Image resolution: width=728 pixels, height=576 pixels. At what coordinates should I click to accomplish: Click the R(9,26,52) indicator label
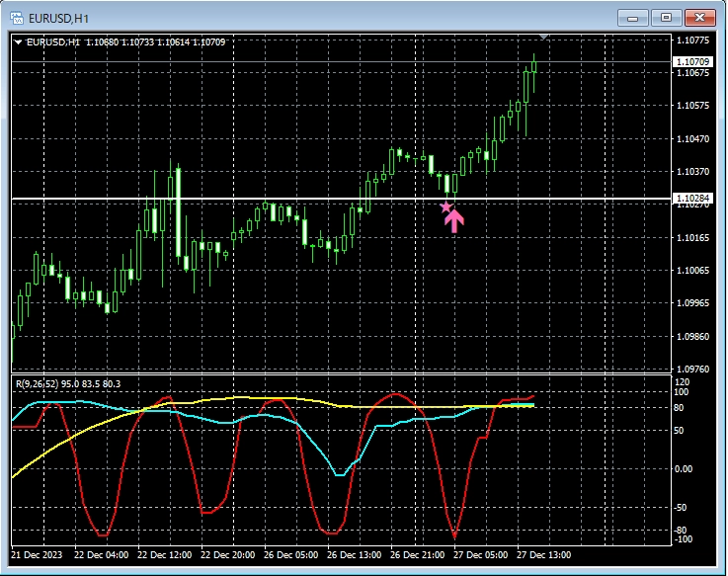click(x=74, y=383)
